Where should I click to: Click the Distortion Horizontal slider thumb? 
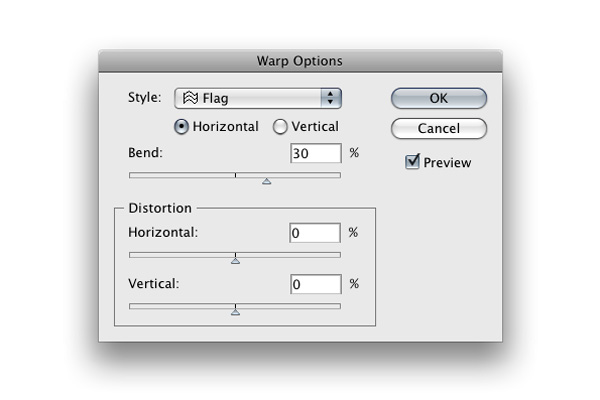coord(235,260)
